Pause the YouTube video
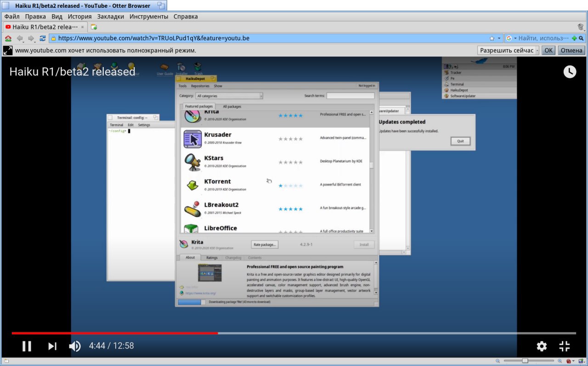588x366 pixels. (x=27, y=346)
